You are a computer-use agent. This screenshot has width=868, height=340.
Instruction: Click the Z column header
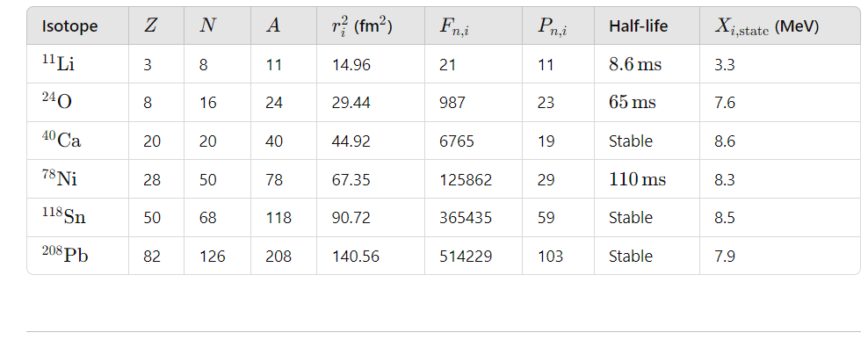[150, 26]
